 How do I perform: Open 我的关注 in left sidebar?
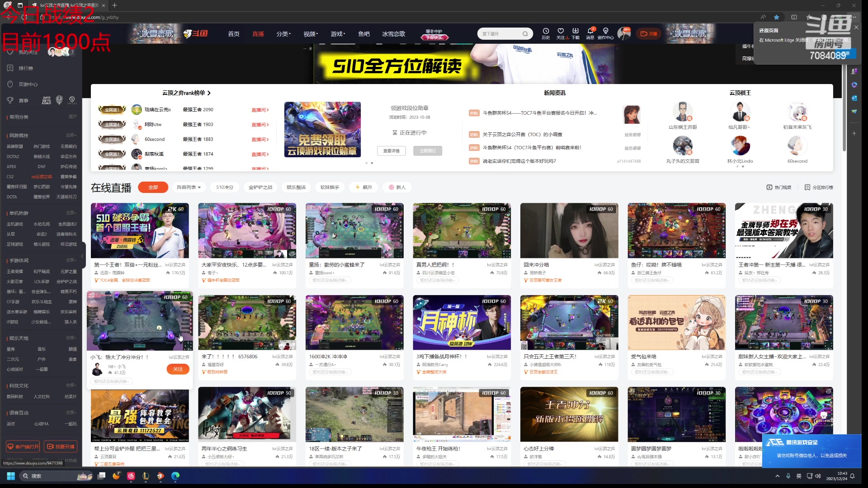point(28,52)
